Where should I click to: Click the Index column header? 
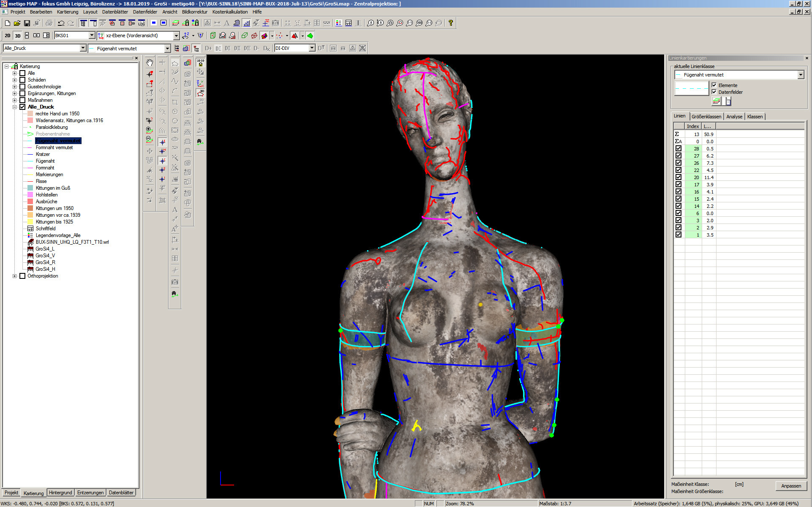693,126
